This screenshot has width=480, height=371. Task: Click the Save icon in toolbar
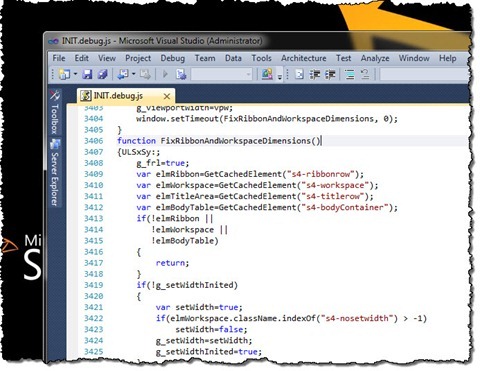[87, 74]
